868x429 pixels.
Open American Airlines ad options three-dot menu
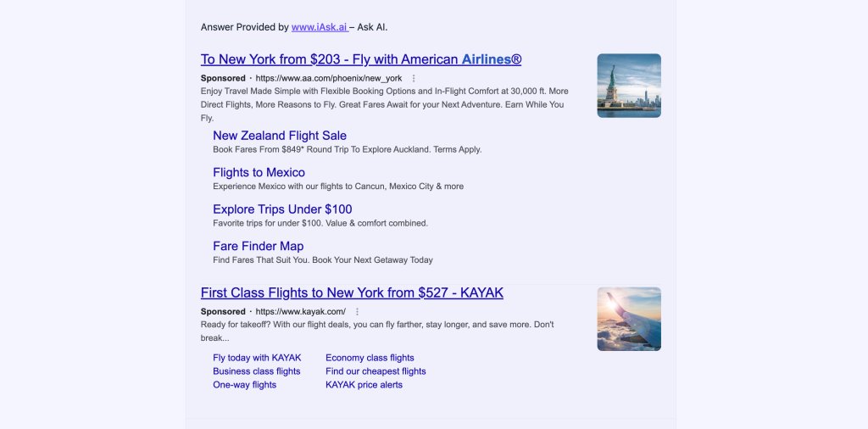pos(414,79)
